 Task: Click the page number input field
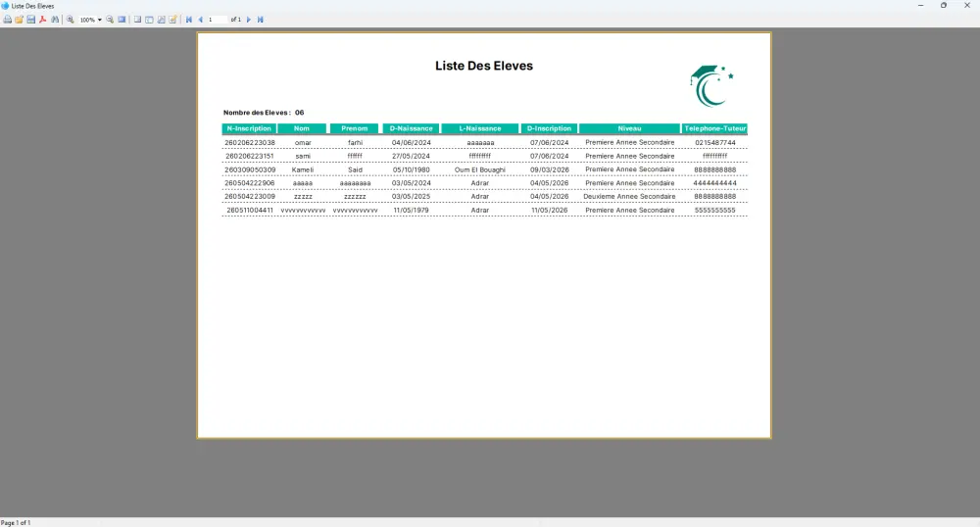pyautogui.click(x=218, y=20)
